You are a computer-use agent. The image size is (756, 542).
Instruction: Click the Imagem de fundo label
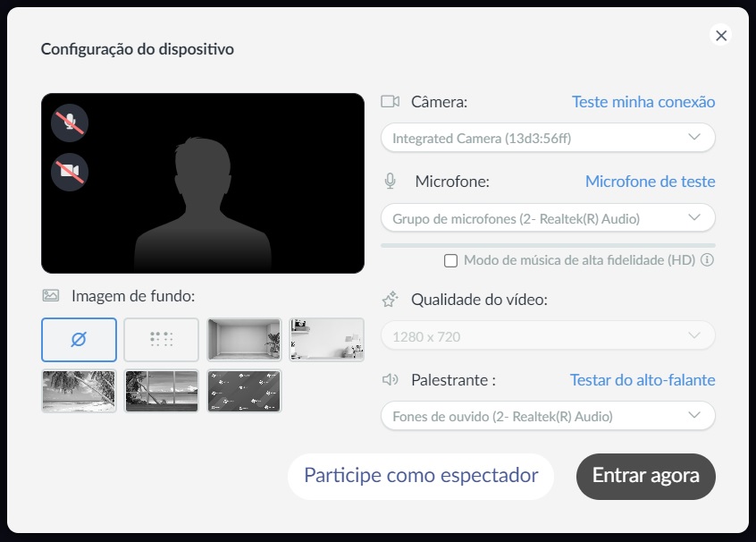pyautogui.click(x=133, y=296)
